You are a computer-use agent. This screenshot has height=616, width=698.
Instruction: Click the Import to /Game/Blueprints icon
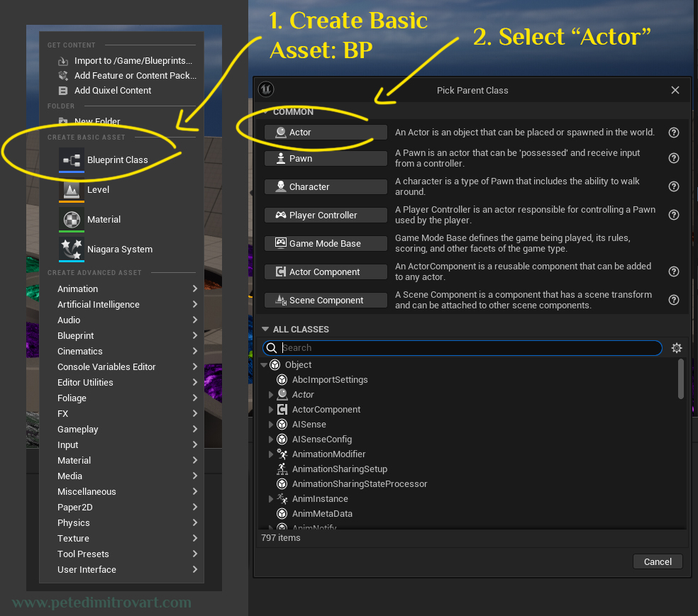tap(63, 61)
